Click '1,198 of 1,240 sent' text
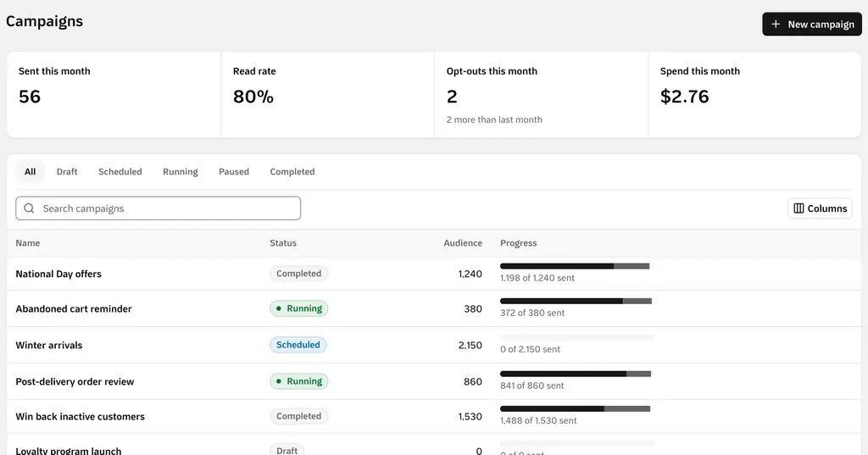Viewport: 868px width, 455px height. (x=537, y=278)
